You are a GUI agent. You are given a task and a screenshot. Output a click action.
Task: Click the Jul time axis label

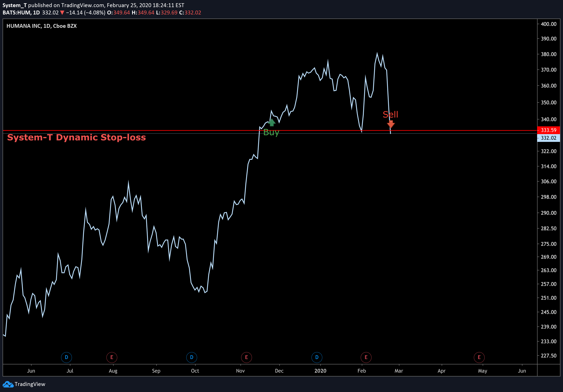pyautogui.click(x=70, y=371)
